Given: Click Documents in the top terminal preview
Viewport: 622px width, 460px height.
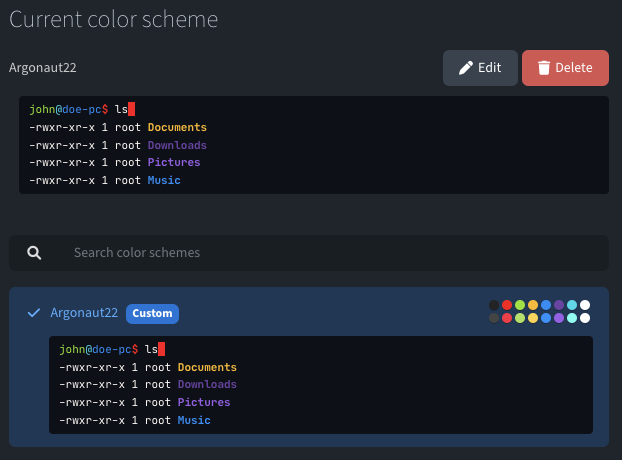Looking at the screenshot, I should pyautogui.click(x=177, y=127).
